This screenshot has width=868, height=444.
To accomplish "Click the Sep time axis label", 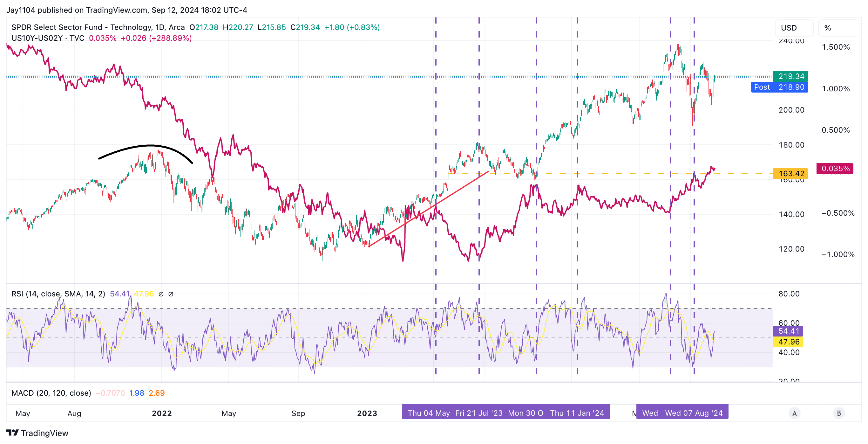I will [298, 413].
